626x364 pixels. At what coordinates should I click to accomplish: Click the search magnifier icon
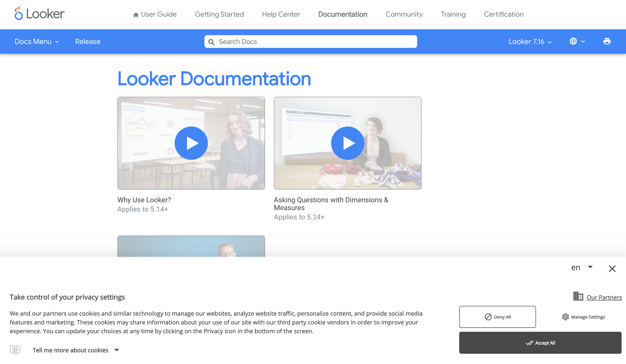(212, 42)
